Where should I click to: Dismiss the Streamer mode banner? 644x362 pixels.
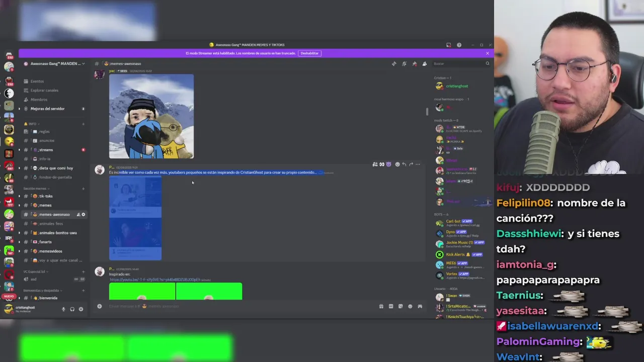pyautogui.click(x=487, y=53)
